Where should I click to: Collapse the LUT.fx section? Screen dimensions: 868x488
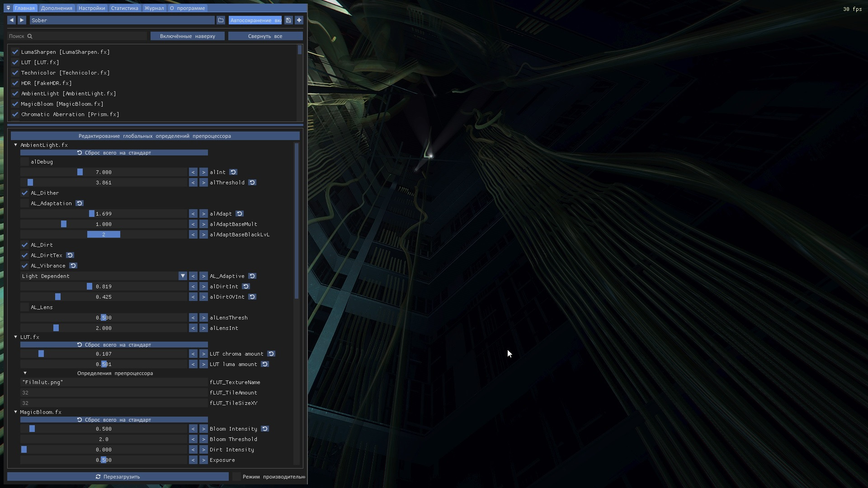[15, 337]
